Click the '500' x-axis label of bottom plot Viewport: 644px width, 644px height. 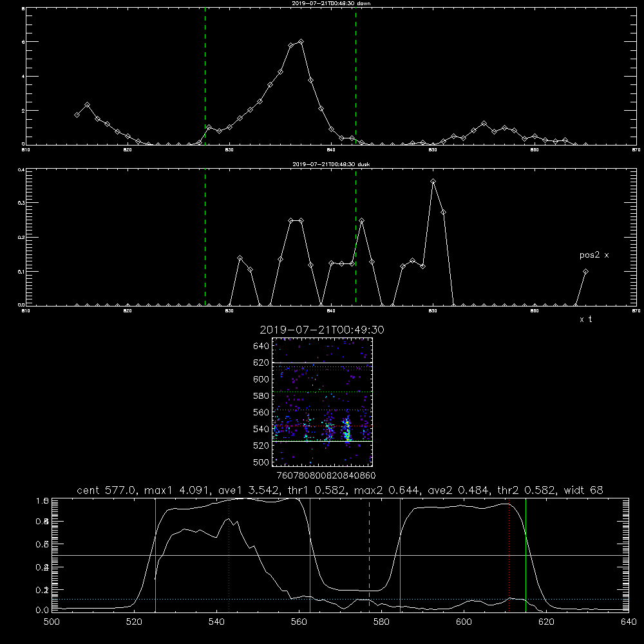[52, 622]
